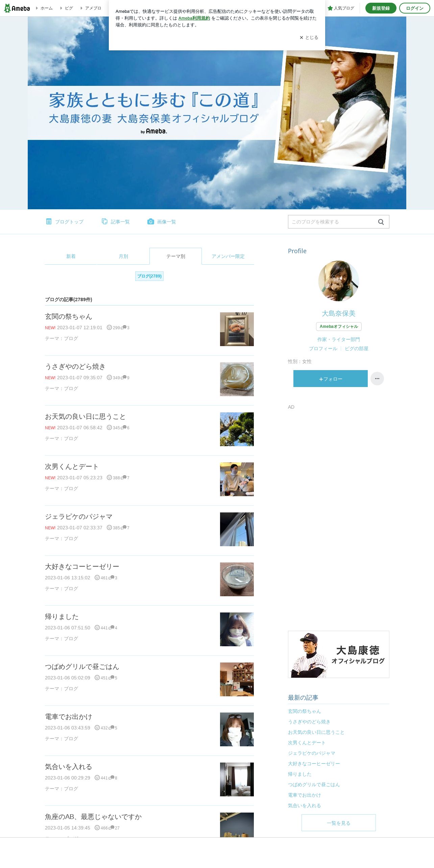Open thumbnail for 帰りました article
Viewport: 434px width, 868px height.
point(237,629)
